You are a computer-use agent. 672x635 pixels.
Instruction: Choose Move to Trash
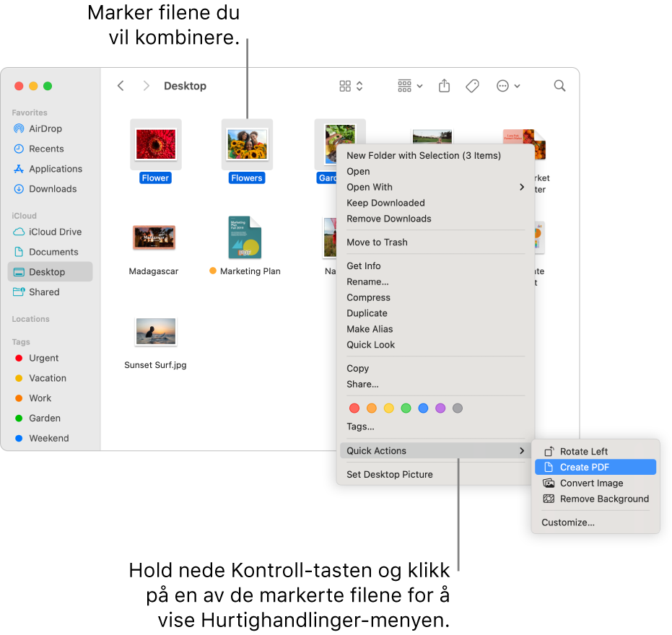pyautogui.click(x=435, y=242)
